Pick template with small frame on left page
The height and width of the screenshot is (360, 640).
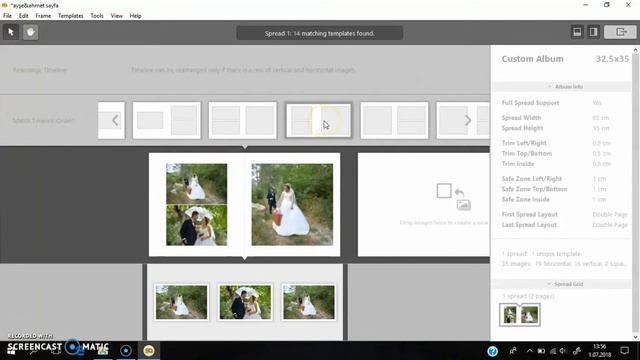point(167,120)
